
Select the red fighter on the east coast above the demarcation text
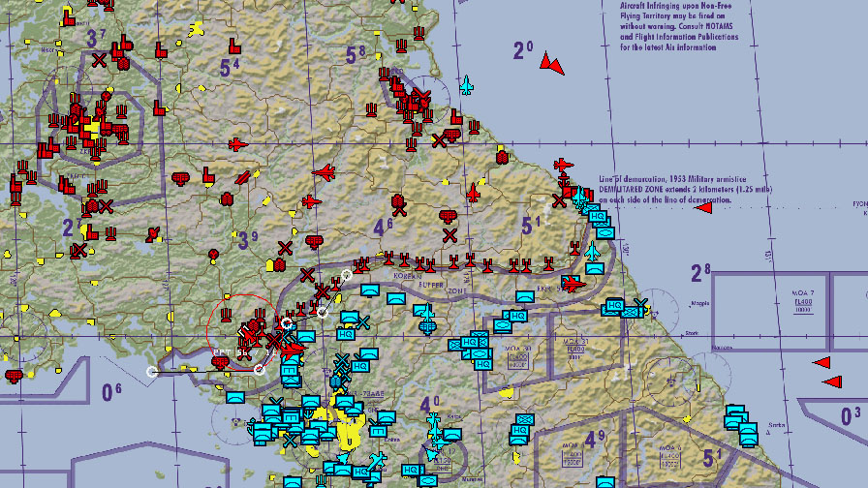(x=564, y=165)
